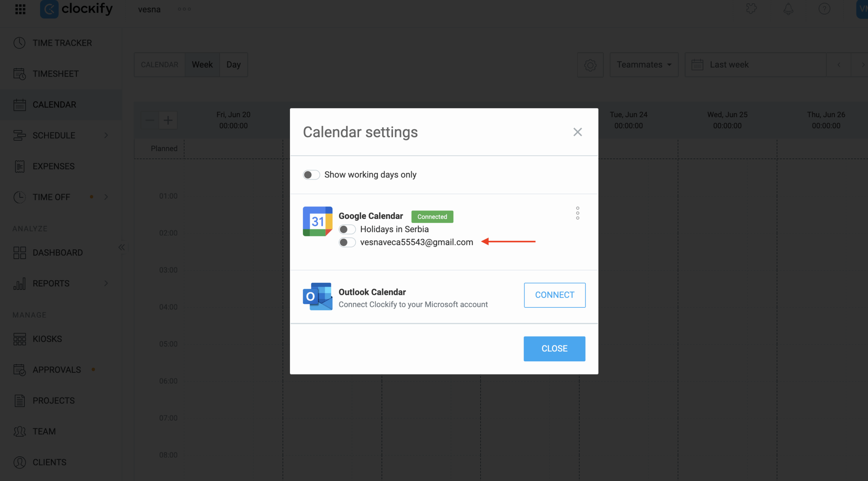
Task: Go to previous week arrow
Action: [x=839, y=64]
